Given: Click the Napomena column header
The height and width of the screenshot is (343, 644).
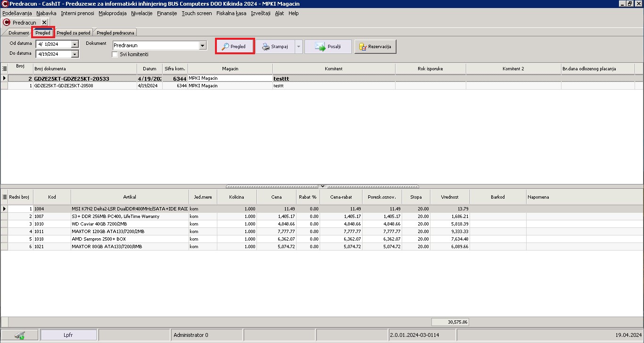Looking at the screenshot, I should pyautogui.click(x=585, y=196).
